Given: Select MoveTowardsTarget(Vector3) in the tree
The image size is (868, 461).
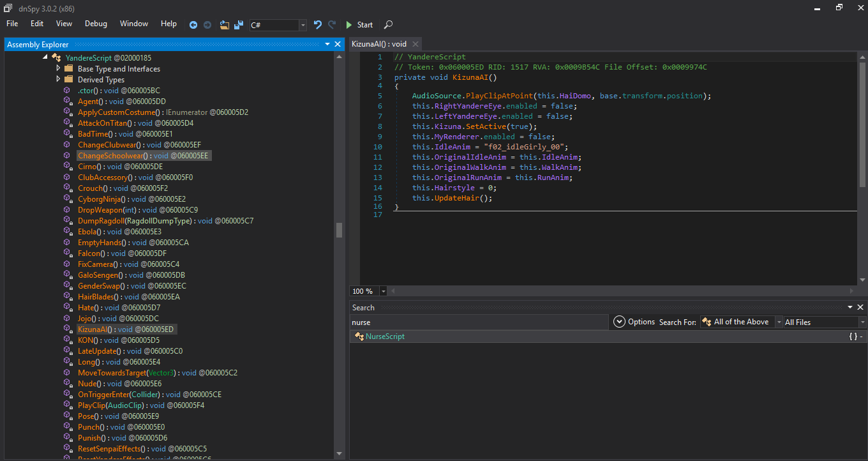Looking at the screenshot, I should (158, 373).
